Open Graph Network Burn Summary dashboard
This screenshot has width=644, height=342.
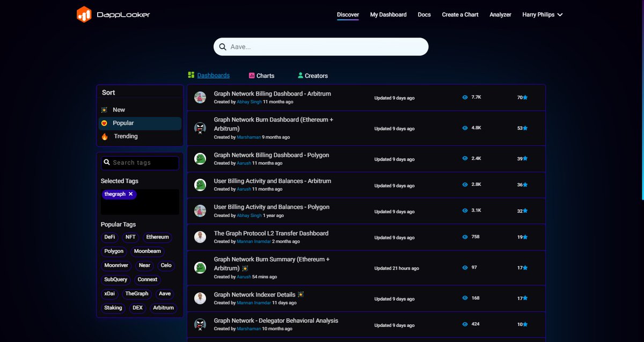(x=272, y=264)
